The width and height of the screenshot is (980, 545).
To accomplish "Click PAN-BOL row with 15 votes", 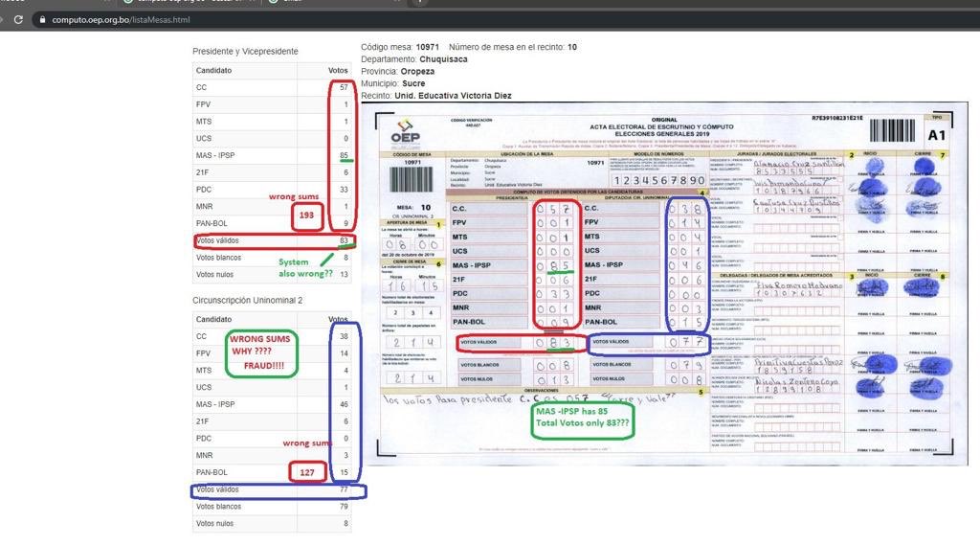I will (272, 472).
